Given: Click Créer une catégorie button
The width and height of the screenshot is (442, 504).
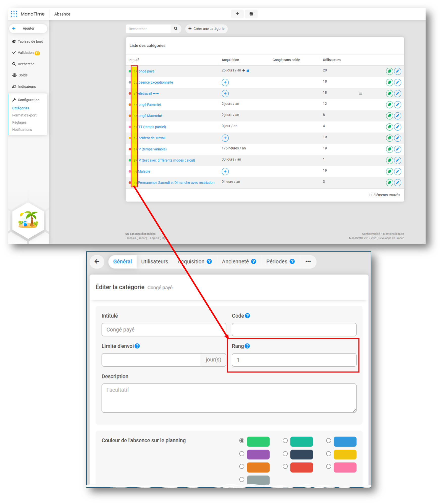Looking at the screenshot, I should click(x=206, y=29).
